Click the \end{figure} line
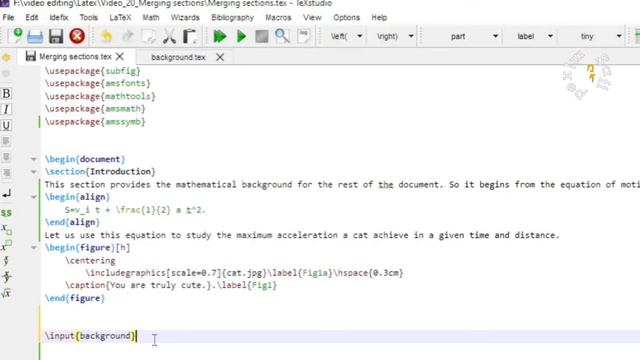 (x=75, y=298)
